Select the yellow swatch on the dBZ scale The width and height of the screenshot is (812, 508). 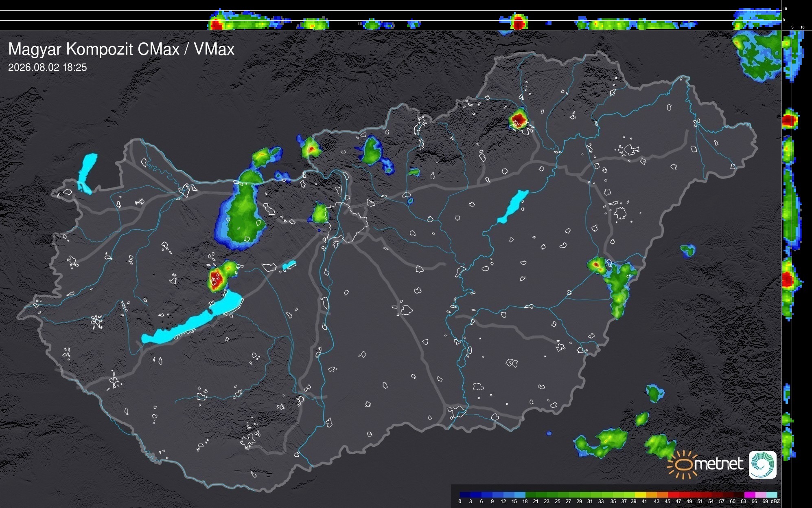tap(641, 495)
